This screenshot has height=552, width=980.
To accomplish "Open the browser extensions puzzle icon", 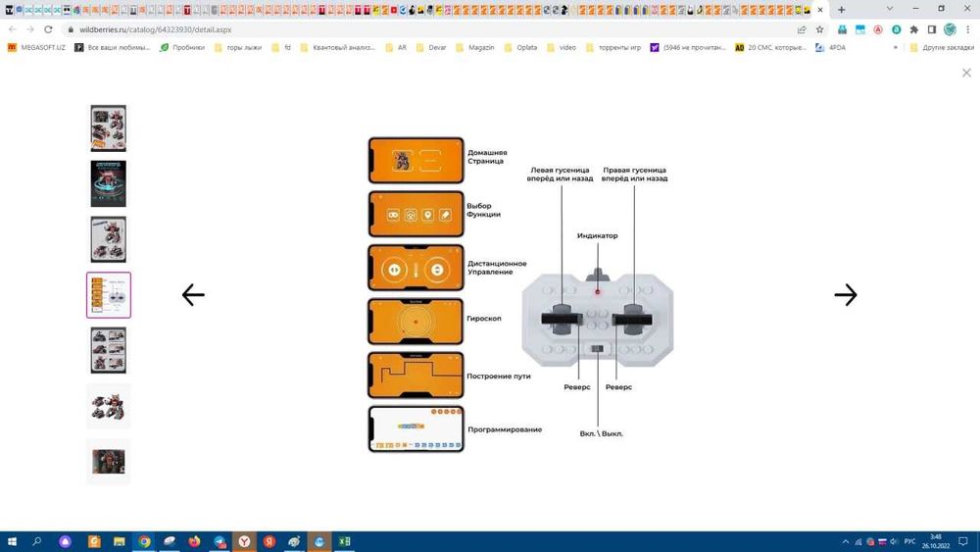I will [913, 29].
